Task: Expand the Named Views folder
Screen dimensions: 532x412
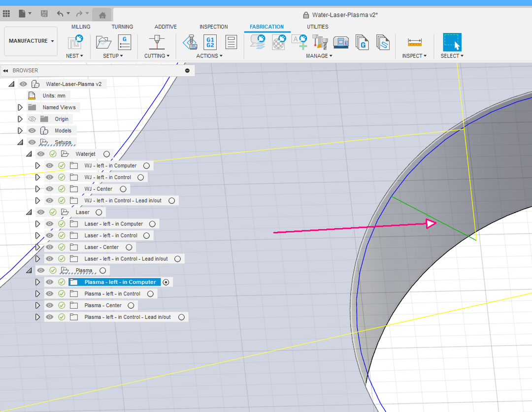Action: click(x=20, y=107)
